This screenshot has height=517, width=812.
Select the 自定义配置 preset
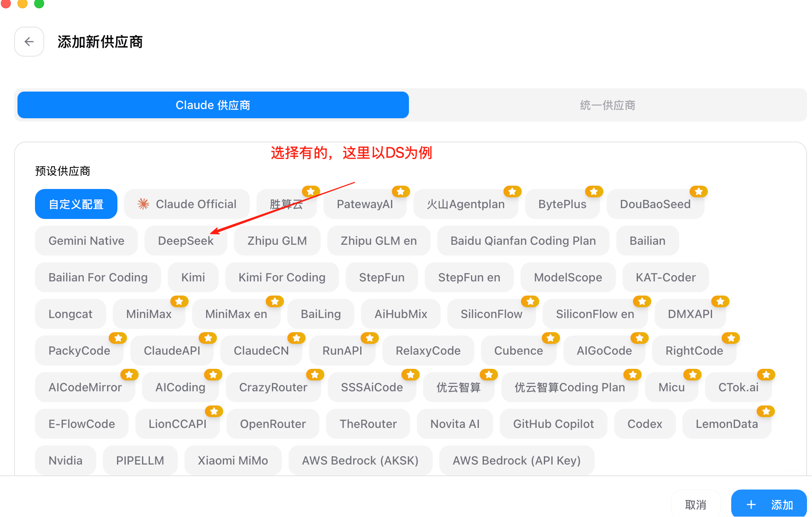click(76, 204)
